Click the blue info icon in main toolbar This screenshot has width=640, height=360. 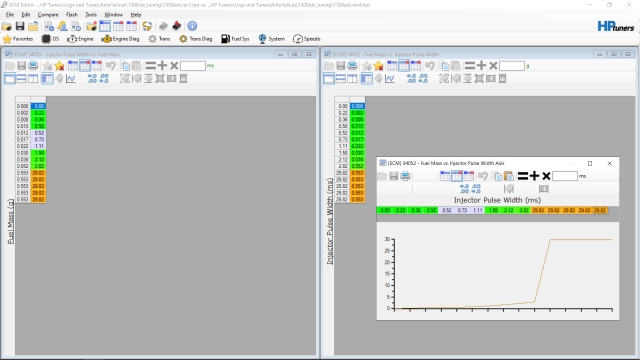(192, 26)
